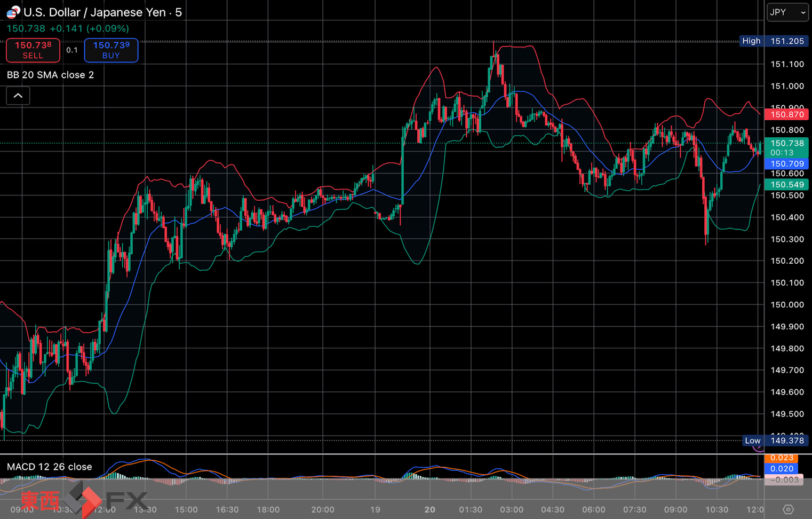This screenshot has width=812, height=519.
Task: Open the U.S. Dollar / Japanese Yen symbol title
Action: click(x=103, y=12)
